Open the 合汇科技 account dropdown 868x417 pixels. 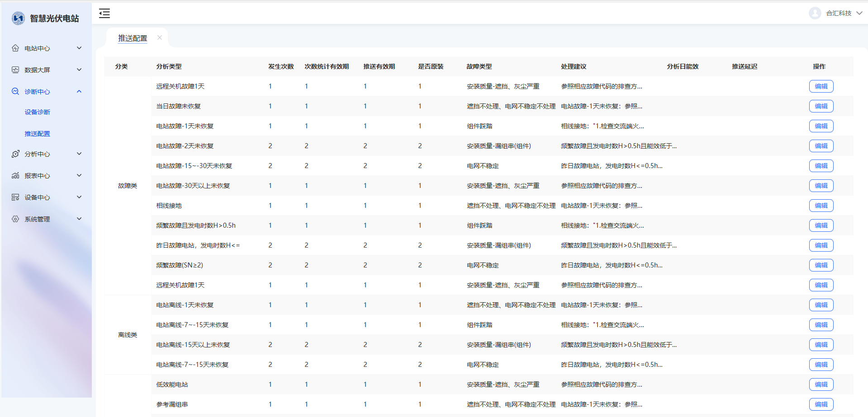859,13
